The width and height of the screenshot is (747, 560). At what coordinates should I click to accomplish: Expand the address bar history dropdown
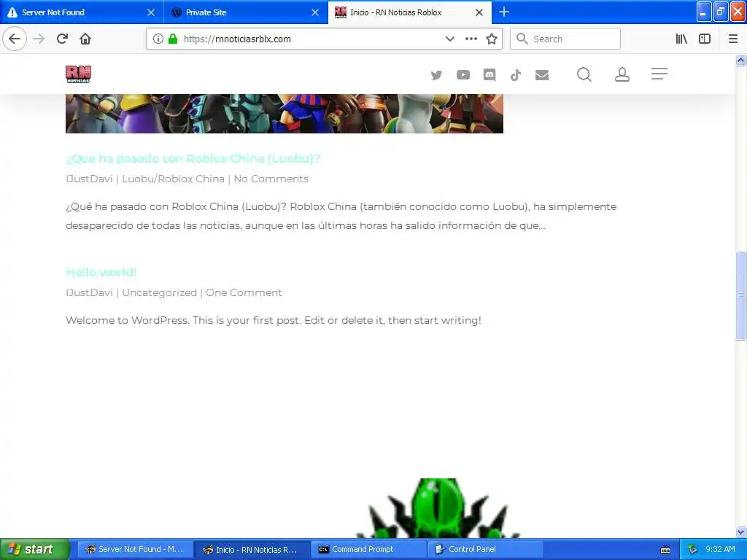pyautogui.click(x=449, y=39)
